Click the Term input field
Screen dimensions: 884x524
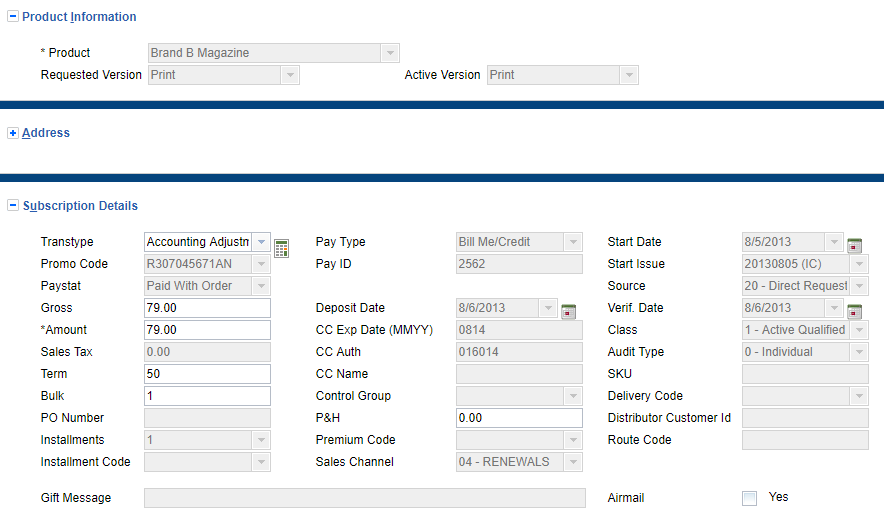207,374
